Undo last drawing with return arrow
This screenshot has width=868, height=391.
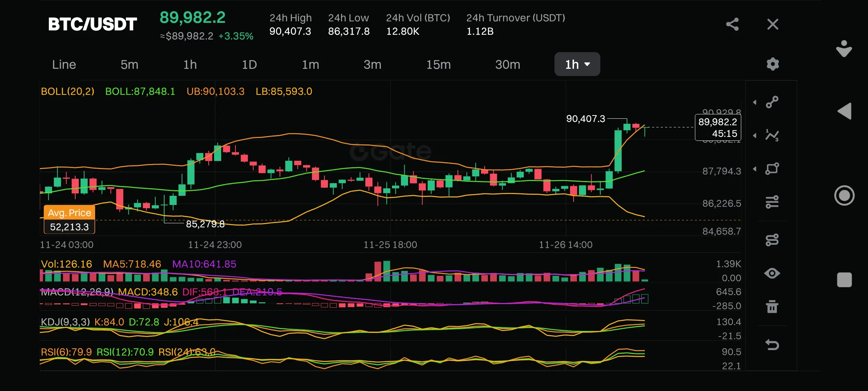pyautogui.click(x=772, y=344)
